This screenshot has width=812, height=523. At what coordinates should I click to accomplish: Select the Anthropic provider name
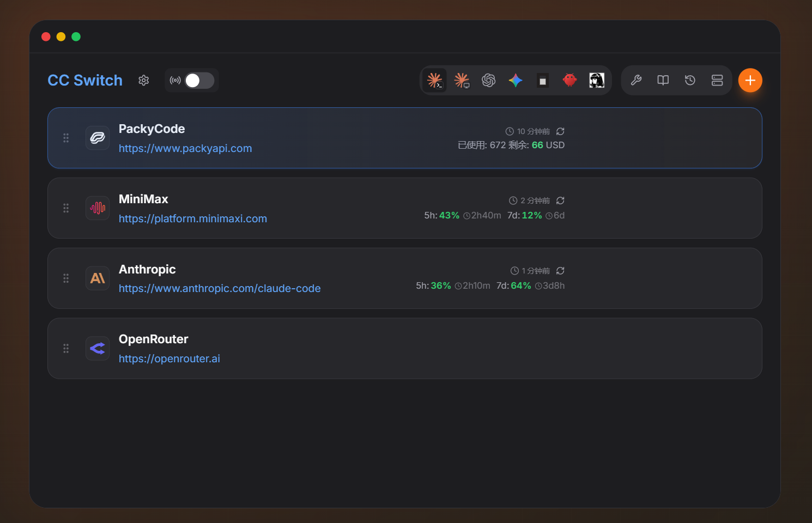[x=147, y=270]
